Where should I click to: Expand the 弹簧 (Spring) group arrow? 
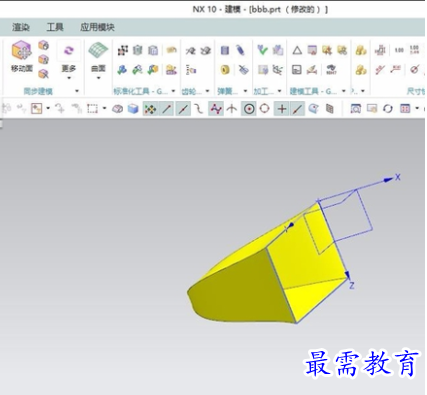(x=246, y=91)
